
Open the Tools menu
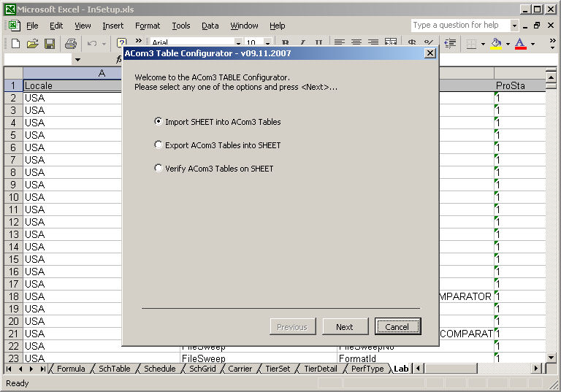click(x=180, y=26)
